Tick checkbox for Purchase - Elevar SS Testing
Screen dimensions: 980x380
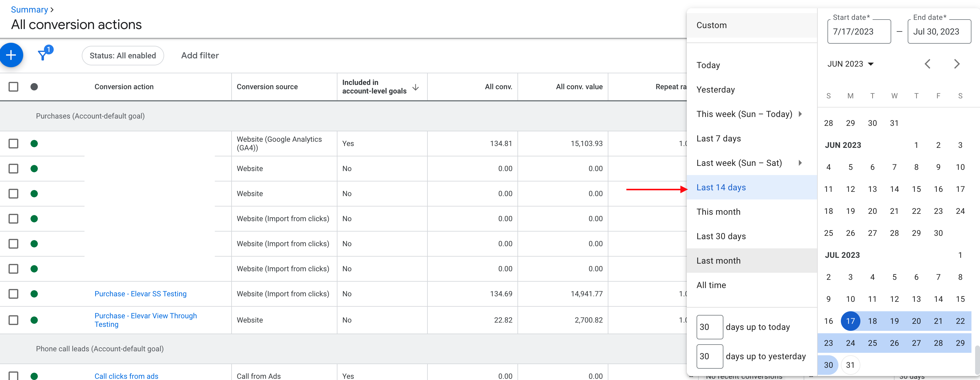coord(13,294)
